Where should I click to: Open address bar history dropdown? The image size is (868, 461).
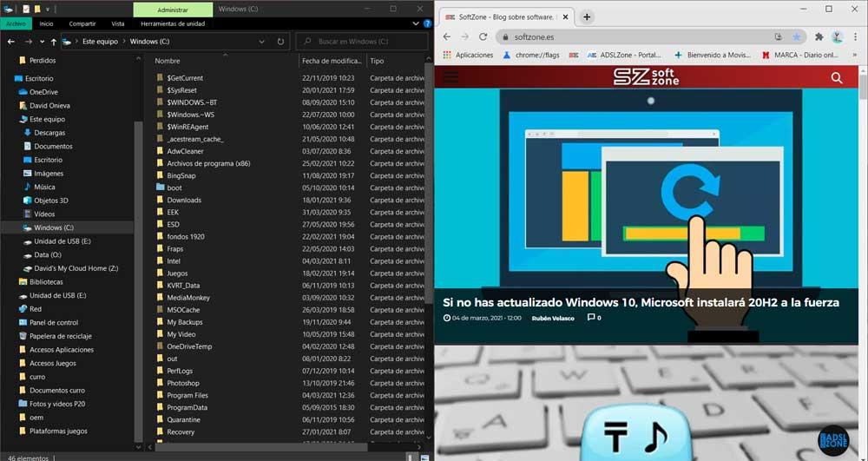261,42
